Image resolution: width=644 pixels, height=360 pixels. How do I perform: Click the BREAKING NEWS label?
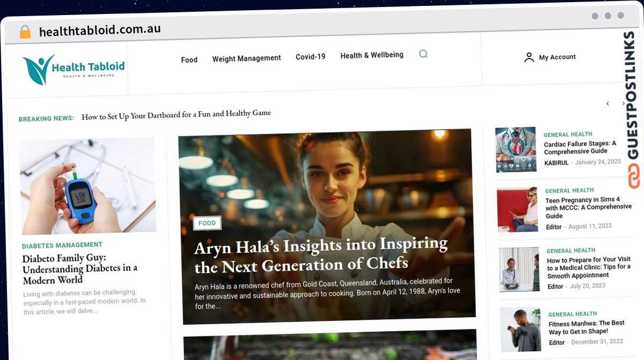(x=46, y=119)
